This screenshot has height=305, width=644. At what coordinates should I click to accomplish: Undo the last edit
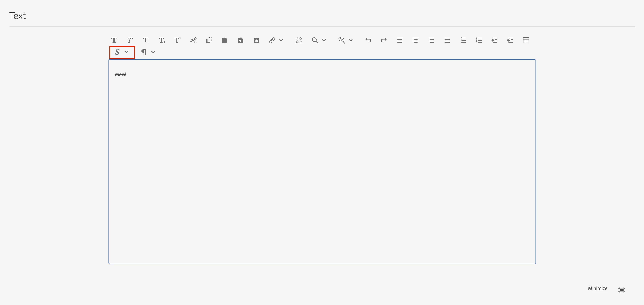[x=368, y=40]
